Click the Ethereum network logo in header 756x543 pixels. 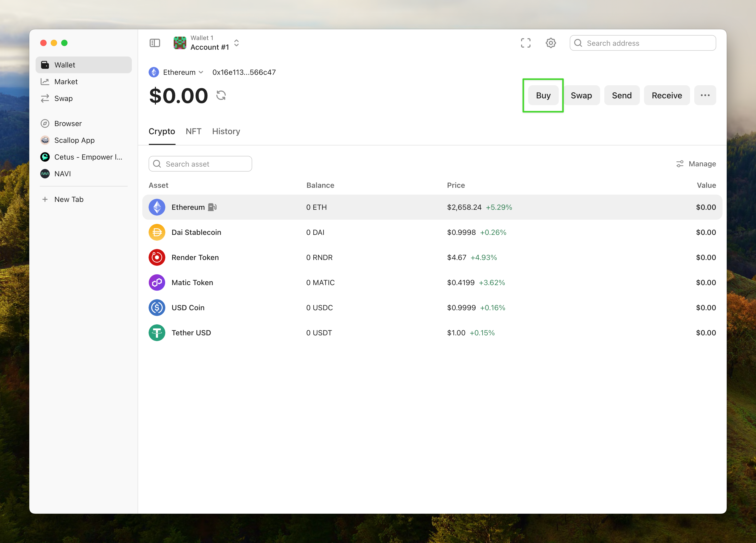[x=154, y=72]
